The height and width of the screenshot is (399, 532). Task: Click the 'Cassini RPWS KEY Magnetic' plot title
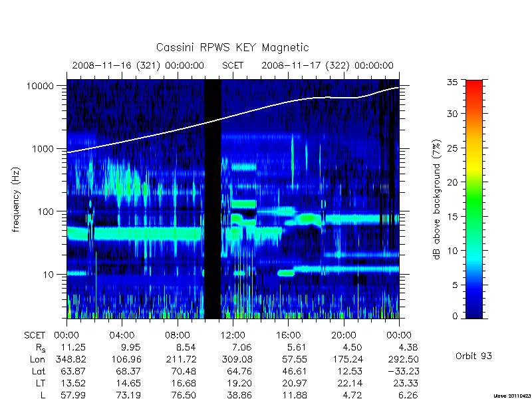click(x=232, y=47)
